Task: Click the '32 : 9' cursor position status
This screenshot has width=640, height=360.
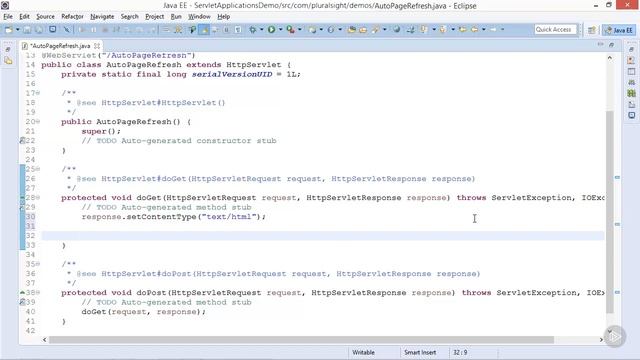Action: pyautogui.click(x=460, y=352)
